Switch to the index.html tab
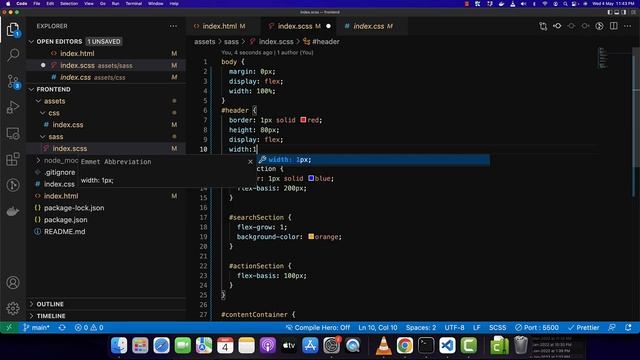640x360 pixels. click(223, 26)
